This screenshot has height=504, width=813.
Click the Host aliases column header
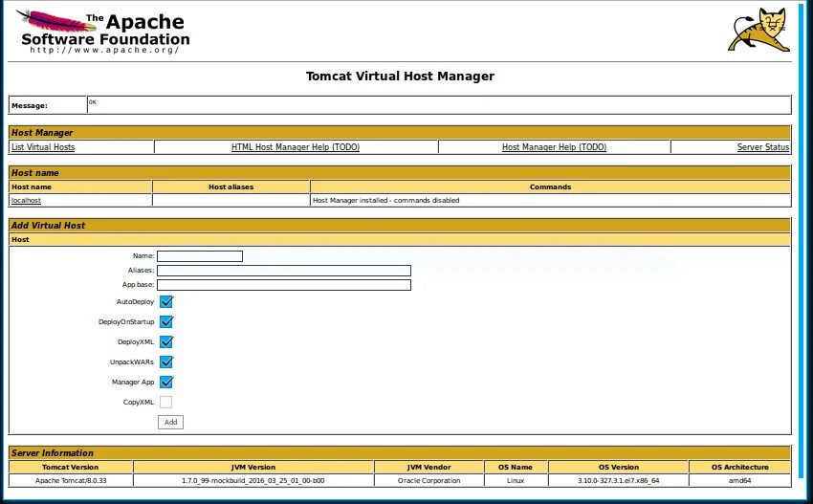pos(231,187)
